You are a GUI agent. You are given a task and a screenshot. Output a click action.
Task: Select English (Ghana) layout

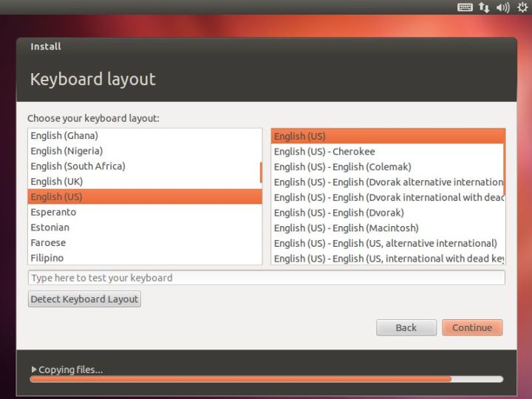[x=145, y=136]
